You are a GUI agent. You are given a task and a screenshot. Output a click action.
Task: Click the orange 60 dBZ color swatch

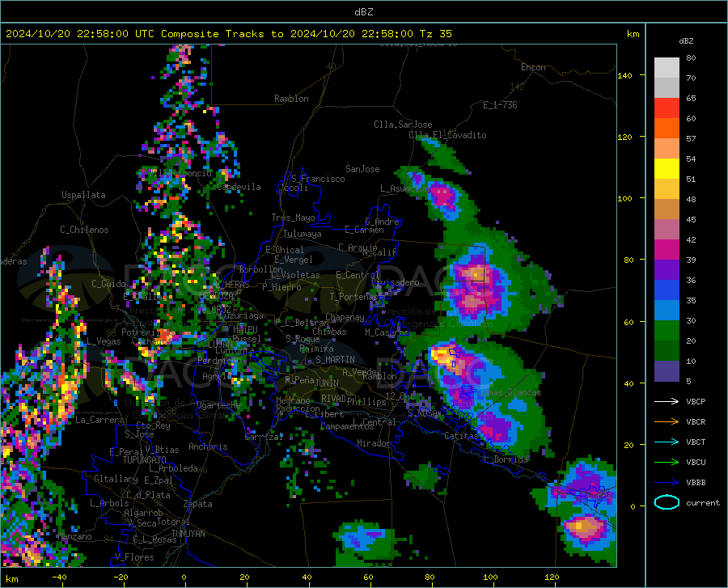click(667, 128)
